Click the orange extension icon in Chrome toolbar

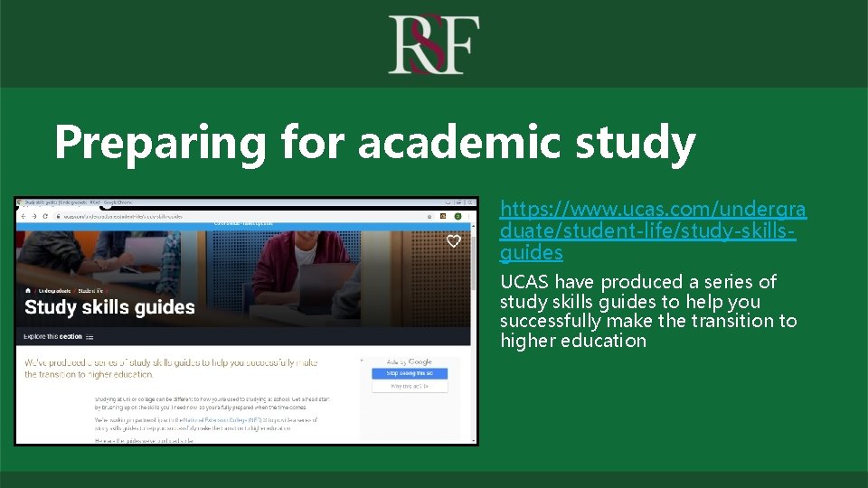point(443,216)
